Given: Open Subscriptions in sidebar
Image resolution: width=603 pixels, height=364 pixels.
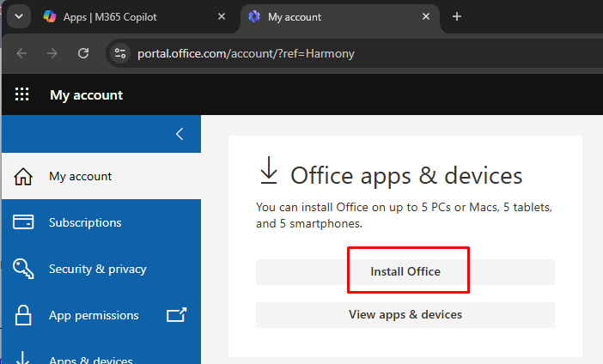Looking at the screenshot, I should coord(101,222).
